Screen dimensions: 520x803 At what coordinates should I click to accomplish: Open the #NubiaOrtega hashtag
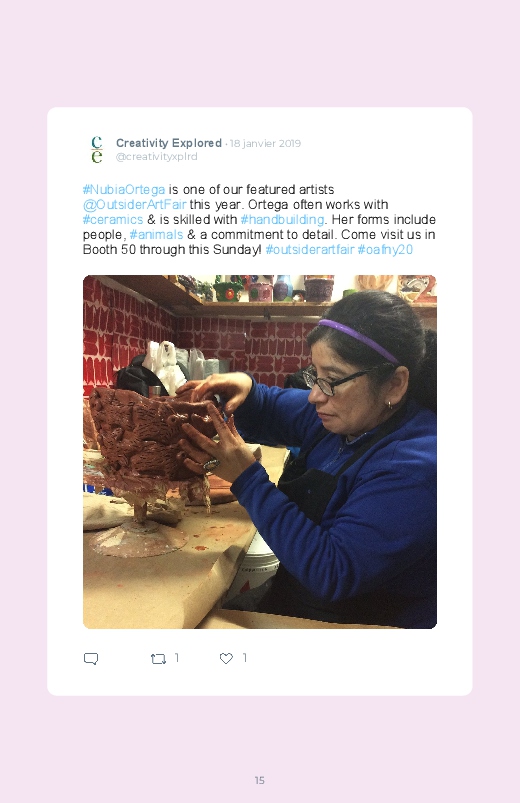(124, 189)
